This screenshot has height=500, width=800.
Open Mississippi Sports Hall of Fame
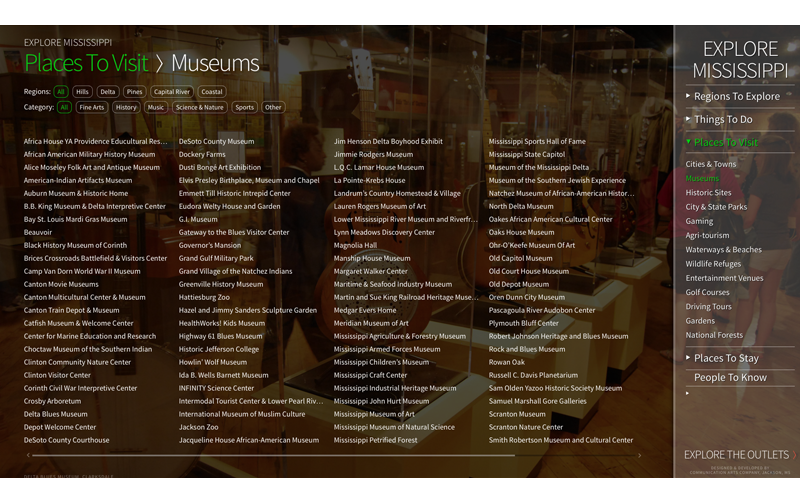click(537, 141)
